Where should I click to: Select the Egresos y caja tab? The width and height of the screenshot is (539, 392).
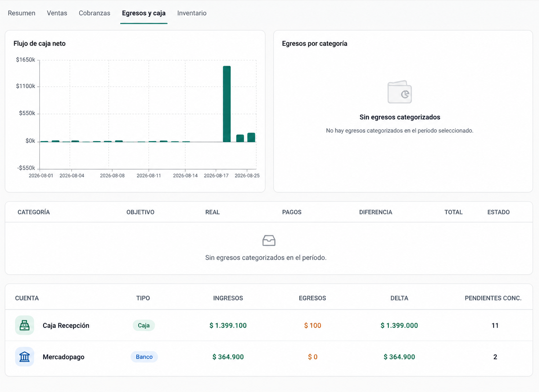pyautogui.click(x=144, y=13)
